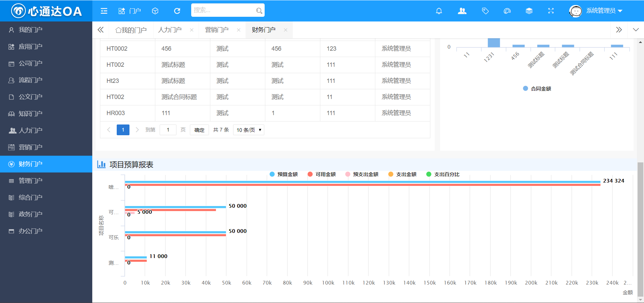Switch to the 人力门户 tab
Screen dimensions: 644x303
click(170, 30)
